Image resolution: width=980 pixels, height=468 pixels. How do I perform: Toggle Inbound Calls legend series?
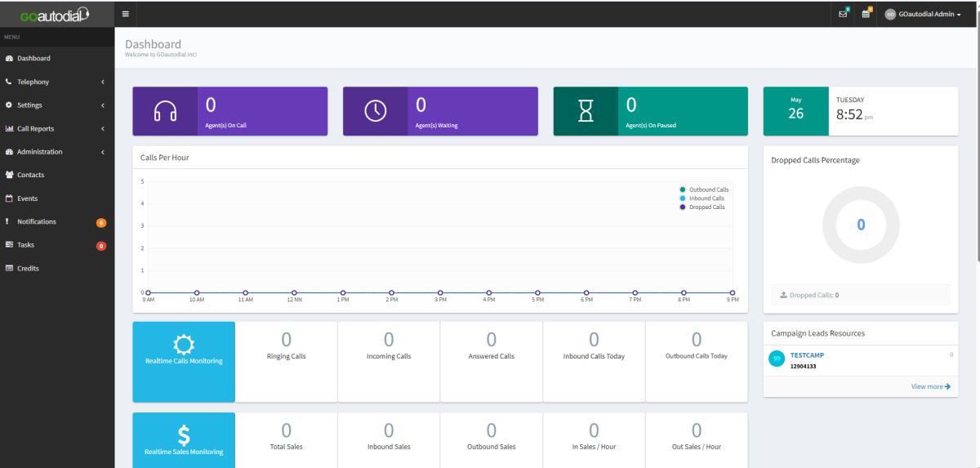click(702, 198)
